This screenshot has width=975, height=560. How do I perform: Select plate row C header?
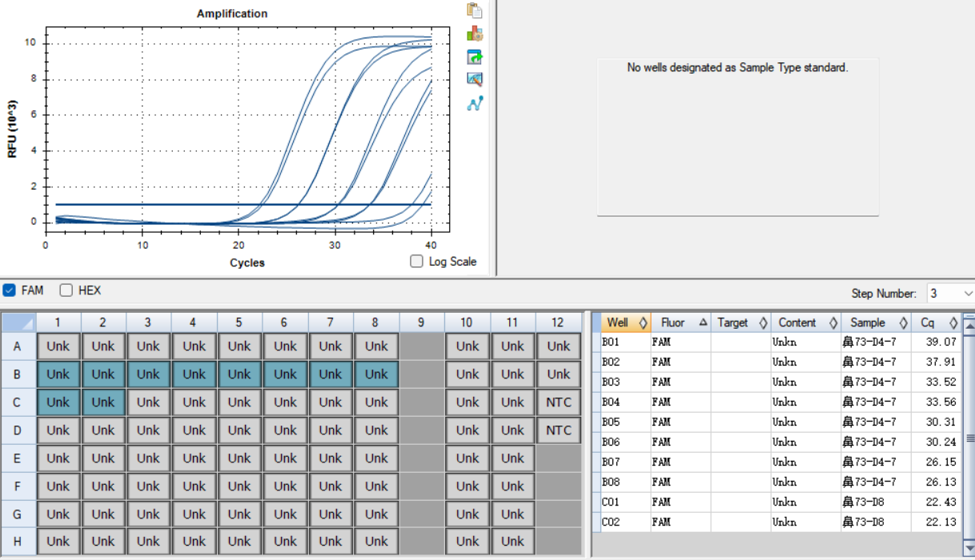point(18,402)
